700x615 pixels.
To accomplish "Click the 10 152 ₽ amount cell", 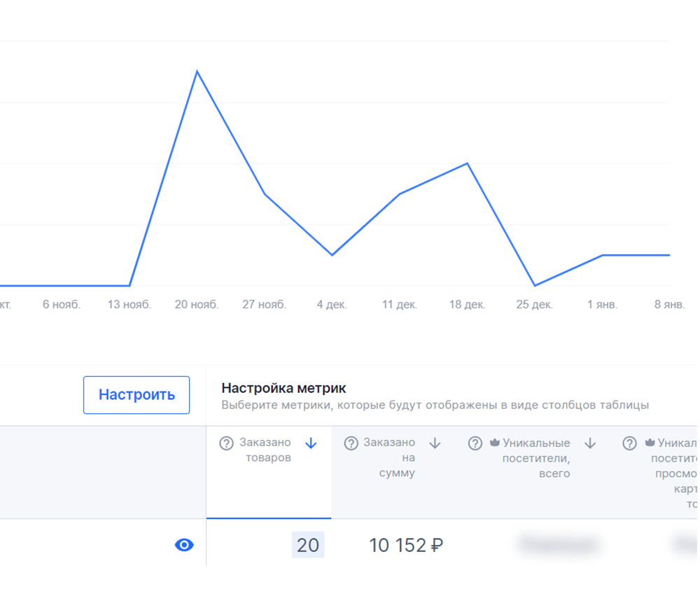I will pyautogui.click(x=406, y=546).
